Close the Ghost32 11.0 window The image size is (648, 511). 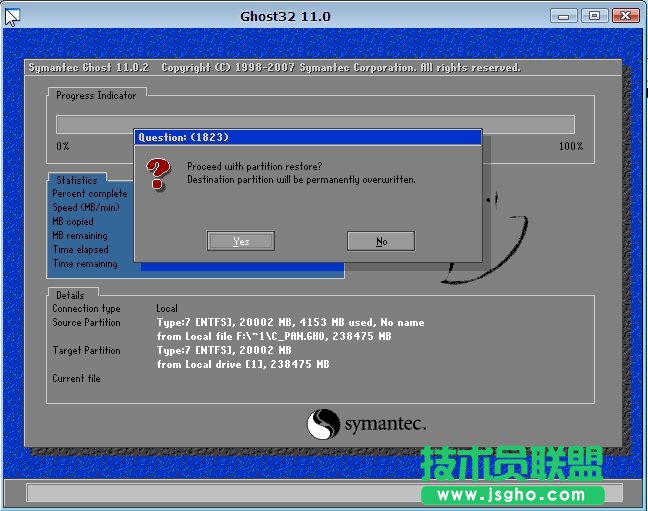coord(624,15)
